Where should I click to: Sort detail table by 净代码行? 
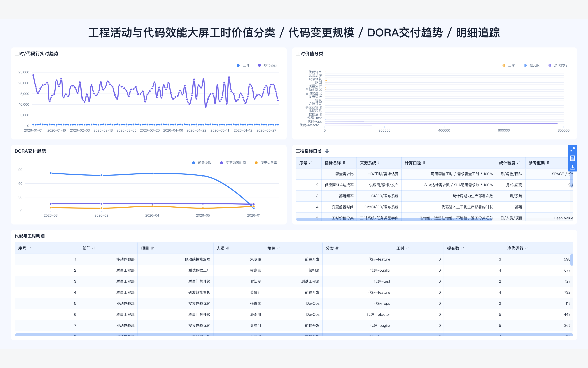pyautogui.click(x=526, y=248)
